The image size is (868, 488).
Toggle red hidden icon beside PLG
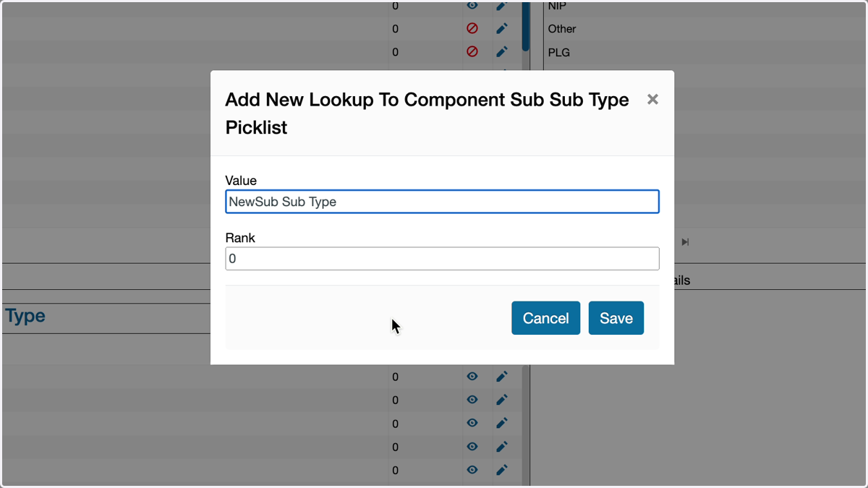point(472,52)
